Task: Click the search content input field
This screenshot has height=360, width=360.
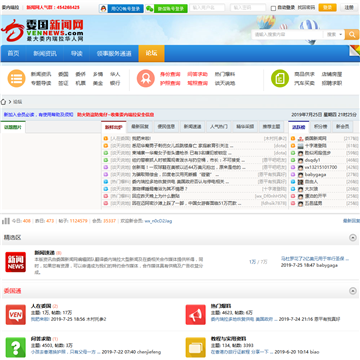Action: 287,34
